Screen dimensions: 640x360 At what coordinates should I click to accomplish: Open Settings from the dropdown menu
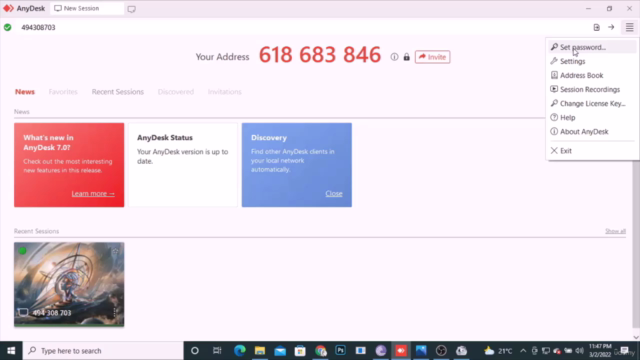[592, 61]
